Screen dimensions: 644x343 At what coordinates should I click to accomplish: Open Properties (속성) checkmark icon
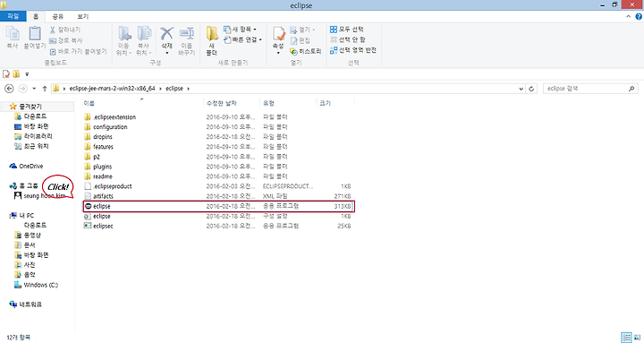point(278,34)
